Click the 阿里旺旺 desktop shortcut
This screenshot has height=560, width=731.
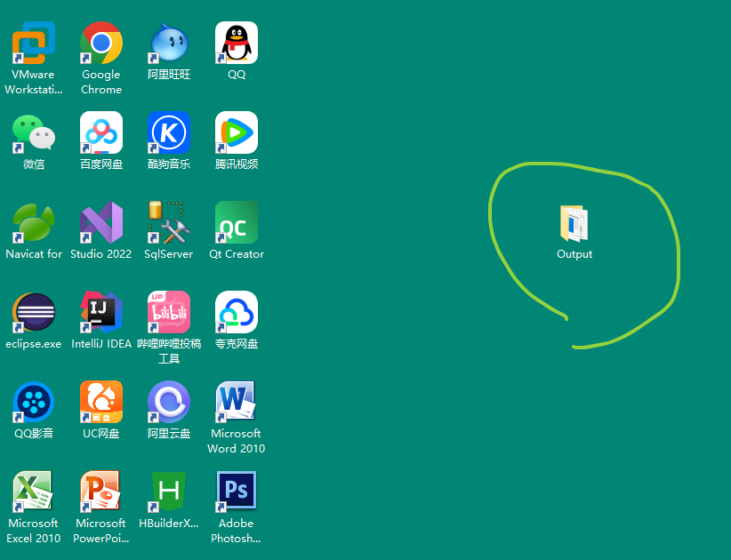tap(169, 43)
